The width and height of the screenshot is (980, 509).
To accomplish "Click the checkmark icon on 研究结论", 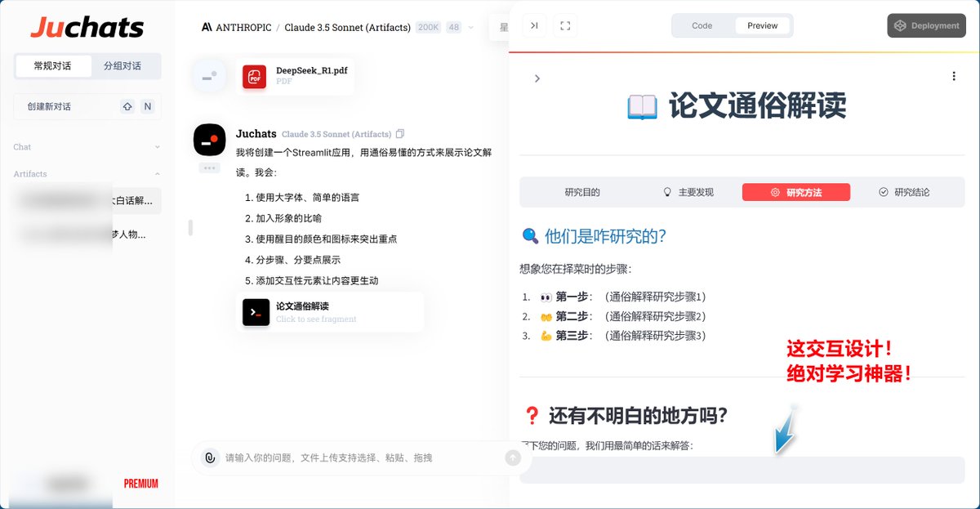I will 883,192.
